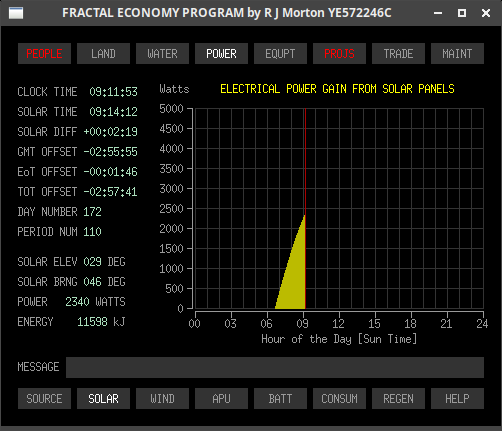Maximize the Fractal Economy window

[x=462, y=13]
